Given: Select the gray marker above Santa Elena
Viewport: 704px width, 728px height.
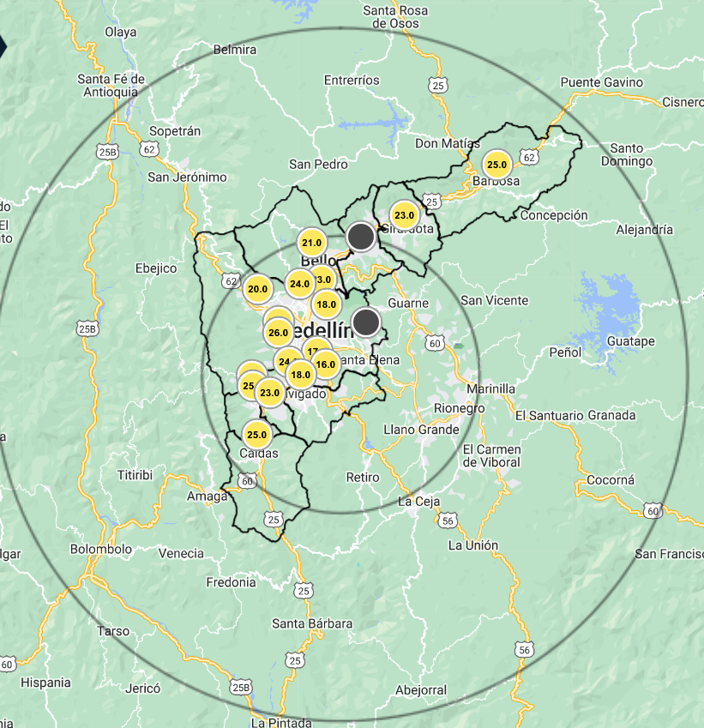Looking at the screenshot, I should 366,323.
